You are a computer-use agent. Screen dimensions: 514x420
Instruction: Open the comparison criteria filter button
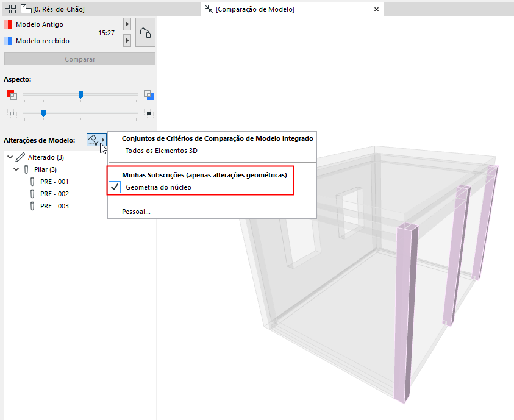tap(97, 140)
